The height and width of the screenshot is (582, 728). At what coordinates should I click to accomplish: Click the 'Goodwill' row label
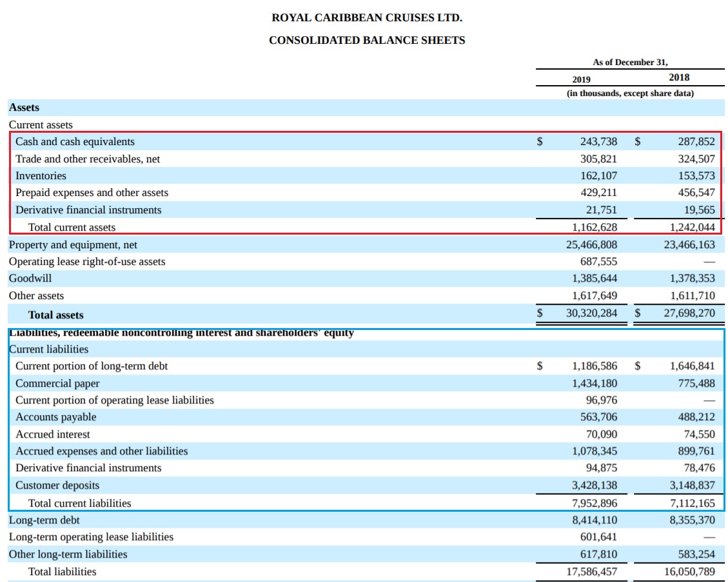tap(30, 278)
